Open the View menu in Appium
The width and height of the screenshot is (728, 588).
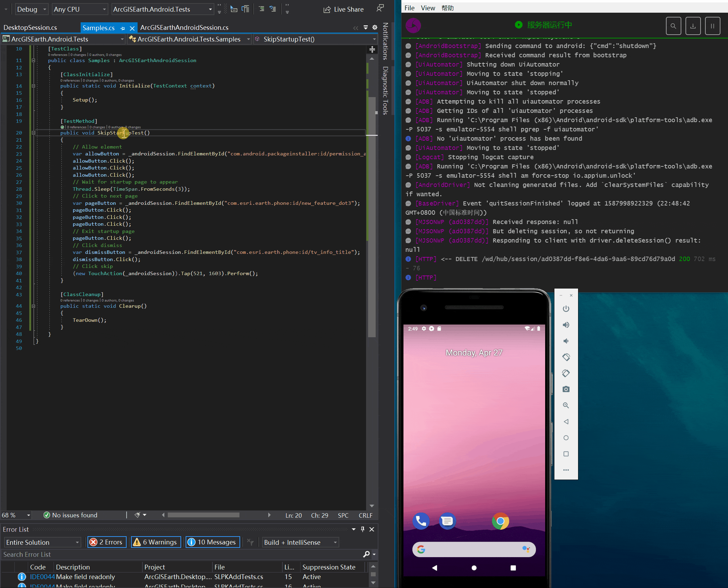click(428, 8)
